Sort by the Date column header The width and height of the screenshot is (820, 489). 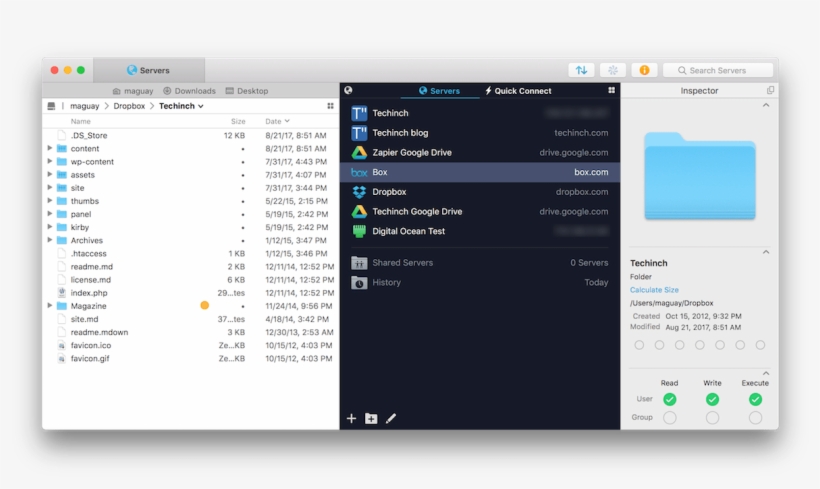[x=277, y=121]
